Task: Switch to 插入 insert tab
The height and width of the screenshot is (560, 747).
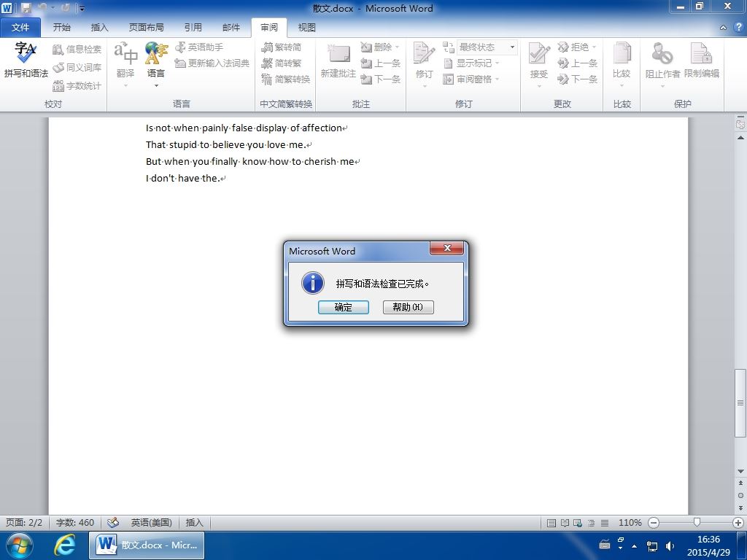Action: click(99, 28)
